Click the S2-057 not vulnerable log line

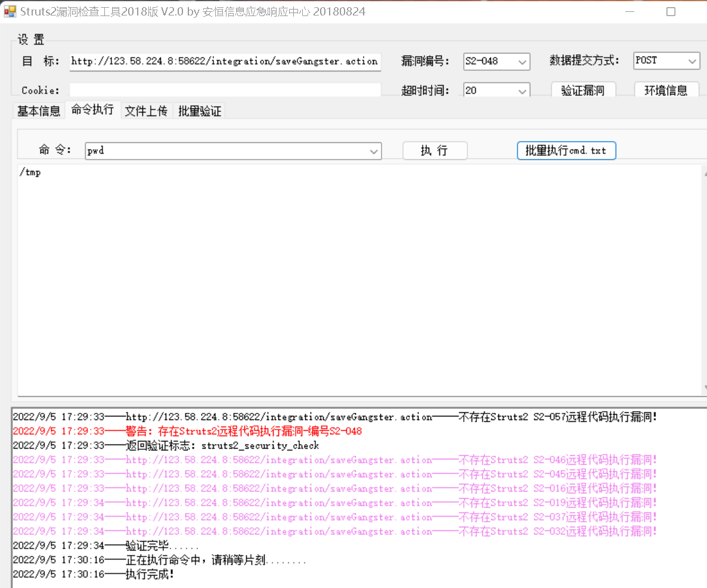[334, 417]
